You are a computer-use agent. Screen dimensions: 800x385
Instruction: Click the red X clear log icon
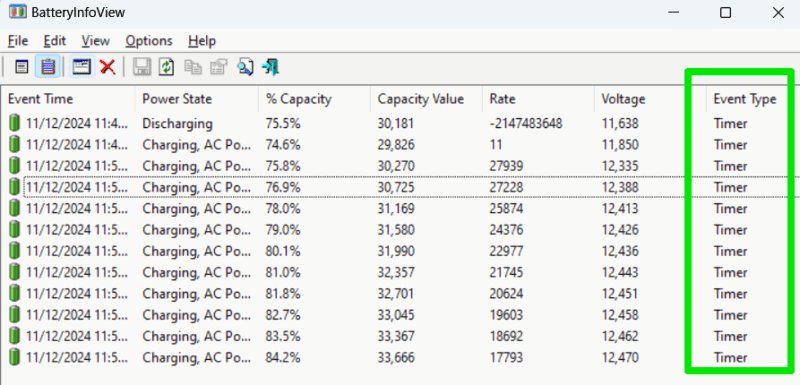point(107,67)
